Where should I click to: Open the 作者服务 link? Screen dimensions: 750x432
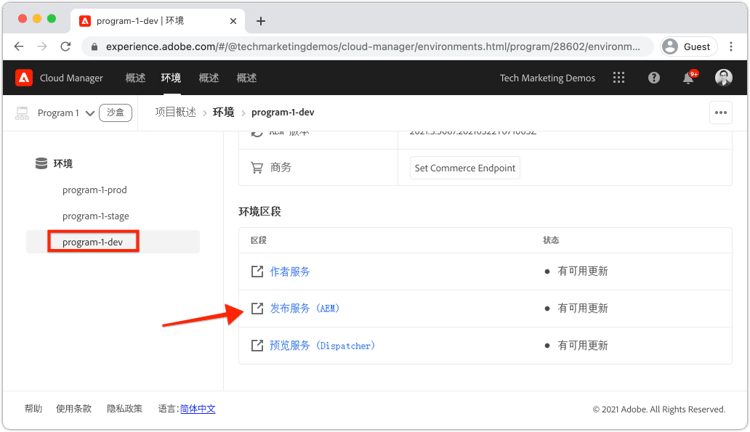click(290, 271)
